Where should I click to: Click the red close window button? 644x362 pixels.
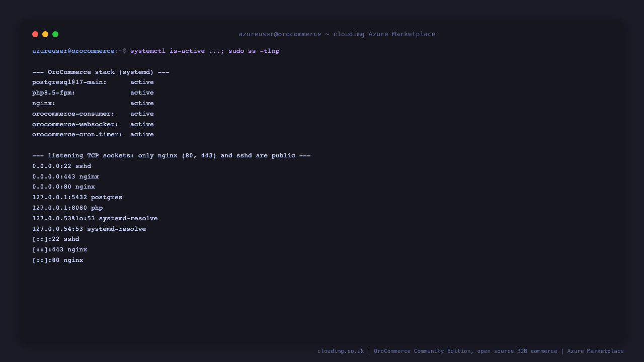point(35,34)
